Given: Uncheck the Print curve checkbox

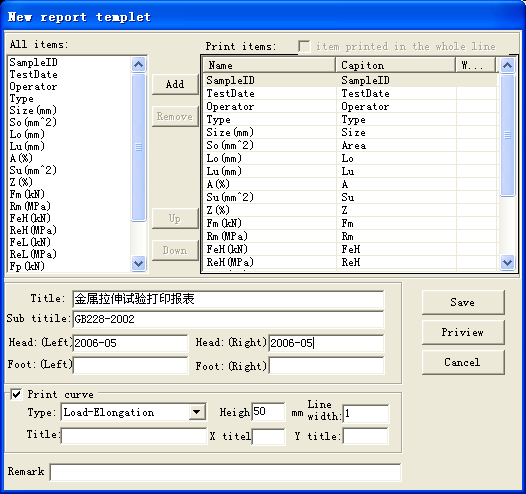Looking at the screenshot, I should tap(16, 394).
